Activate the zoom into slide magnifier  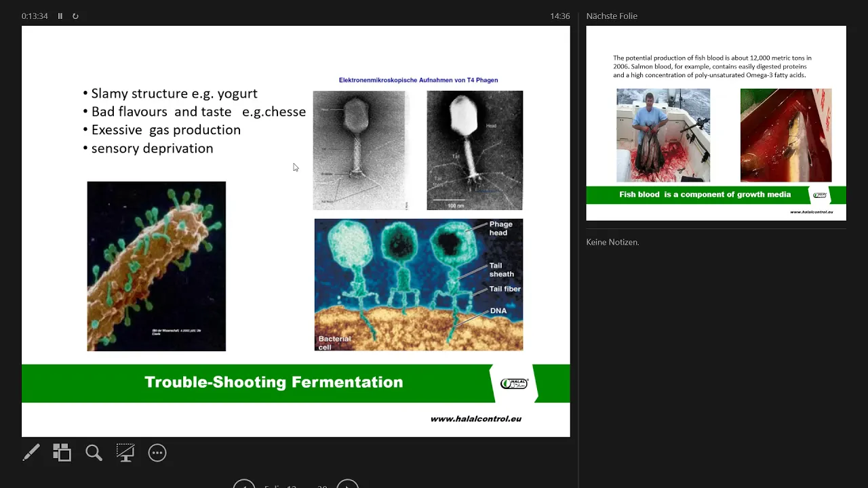94,453
